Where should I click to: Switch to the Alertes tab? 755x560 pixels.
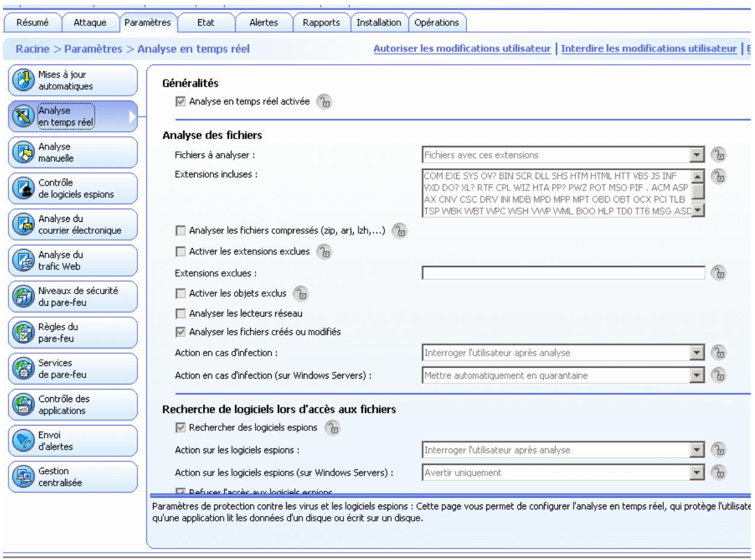(263, 23)
